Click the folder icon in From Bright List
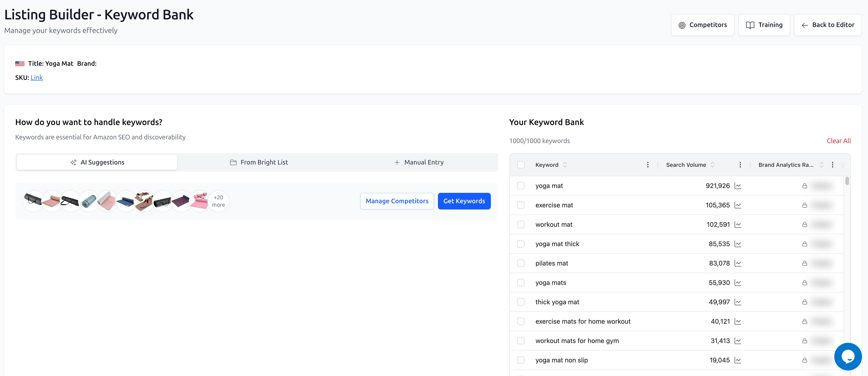The image size is (868, 376). [x=233, y=162]
